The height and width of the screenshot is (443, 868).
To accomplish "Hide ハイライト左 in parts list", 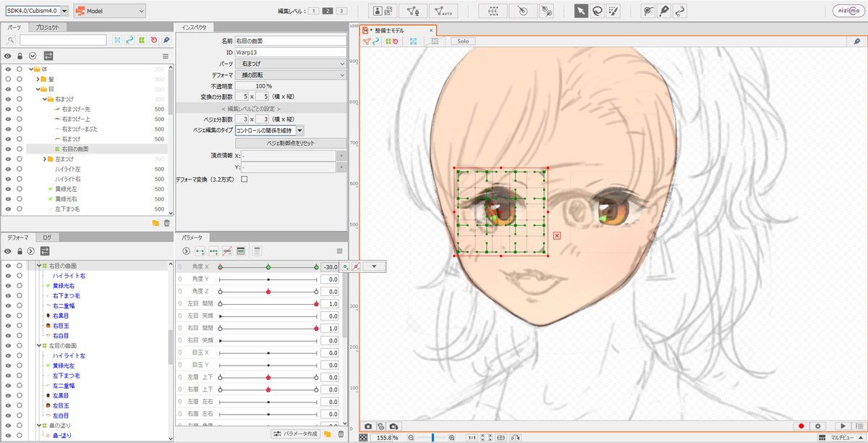I will 7,169.
